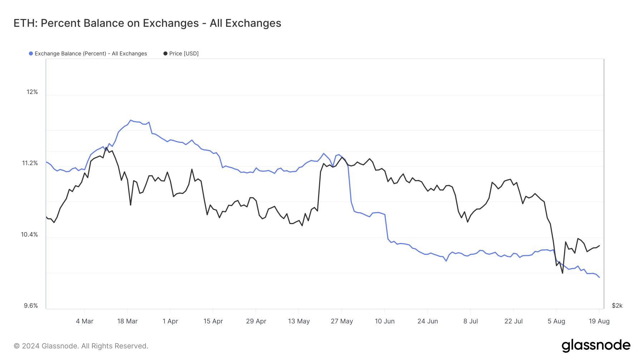Click the $2k price axis label

point(617,306)
